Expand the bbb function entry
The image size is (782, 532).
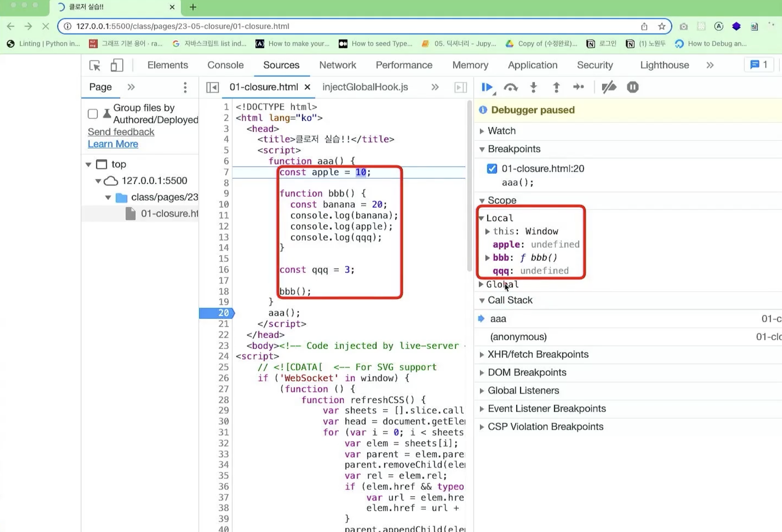[487, 258]
